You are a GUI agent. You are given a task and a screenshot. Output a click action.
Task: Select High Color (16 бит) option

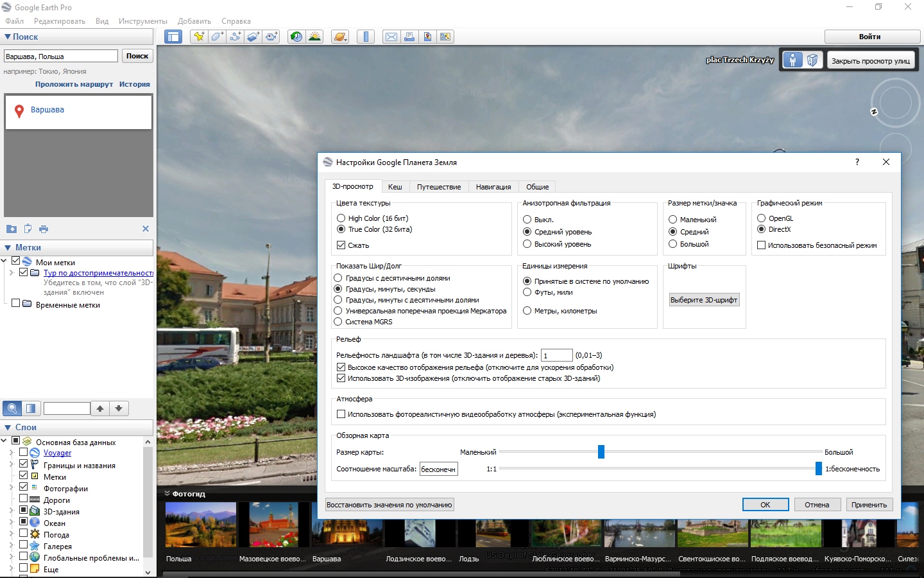click(x=372, y=218)
